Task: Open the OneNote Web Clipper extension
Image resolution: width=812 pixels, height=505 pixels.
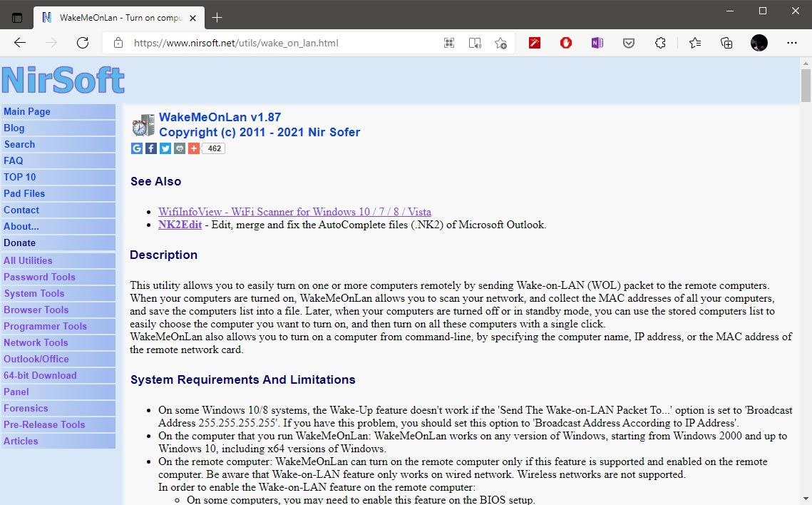Action: [597, 43]
